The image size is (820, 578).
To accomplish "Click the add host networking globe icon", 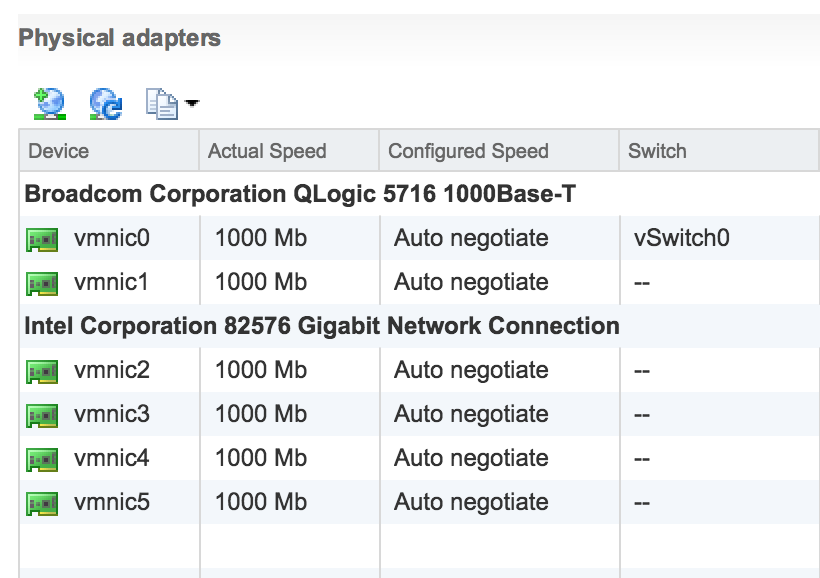I will [50, 104].
